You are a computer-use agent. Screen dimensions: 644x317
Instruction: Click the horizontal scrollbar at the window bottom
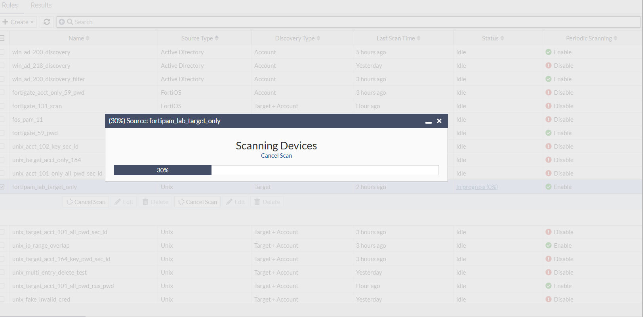coord(43,316)
